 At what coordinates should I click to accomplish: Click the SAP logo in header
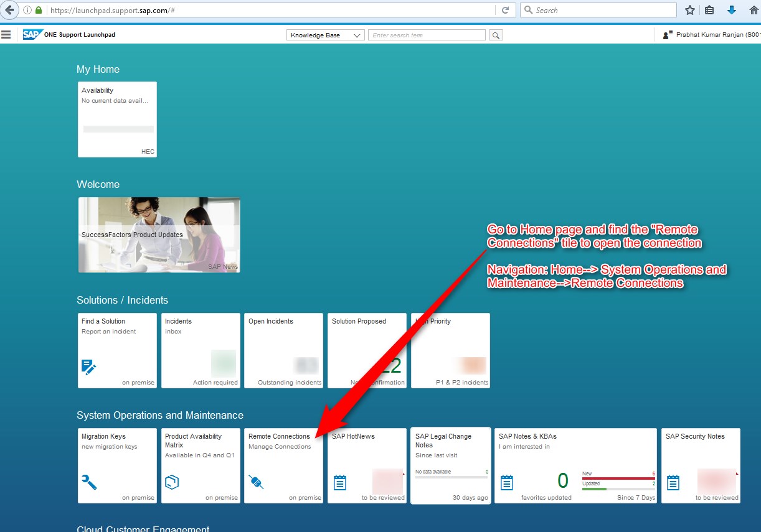pos(32,35)
